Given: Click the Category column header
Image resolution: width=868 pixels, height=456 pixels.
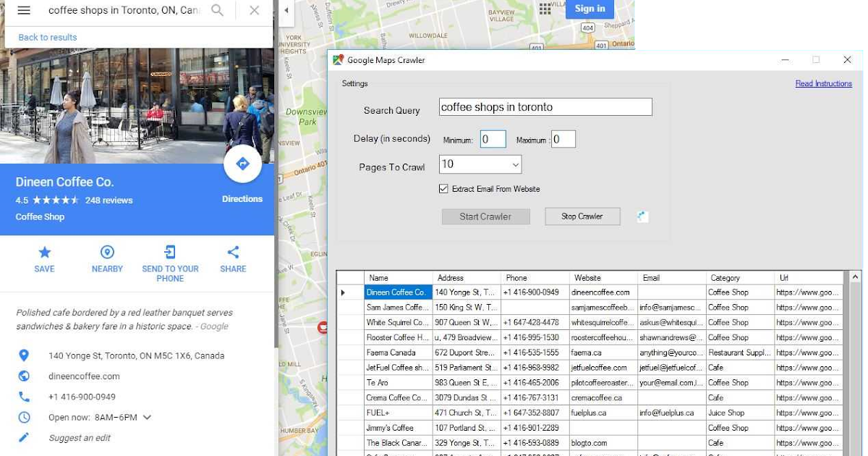Looking at the screenshot, I should (x=740, y=278).
